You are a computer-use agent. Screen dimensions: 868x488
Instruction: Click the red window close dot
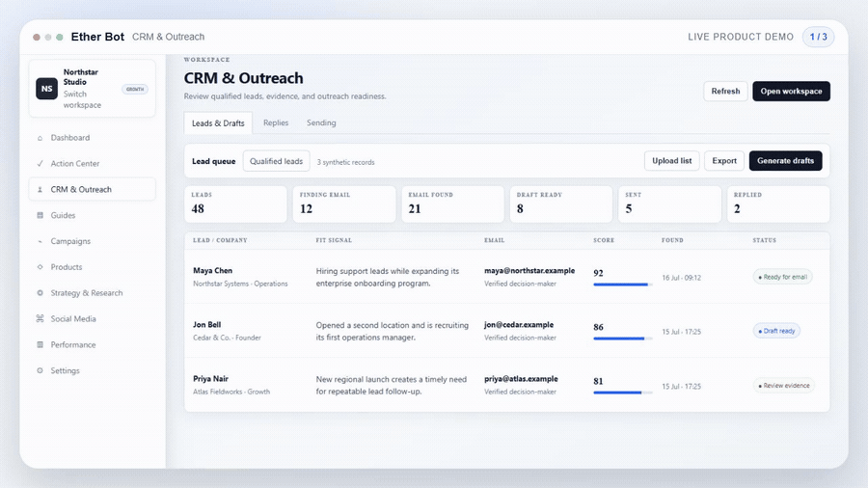tap(37, 37)
